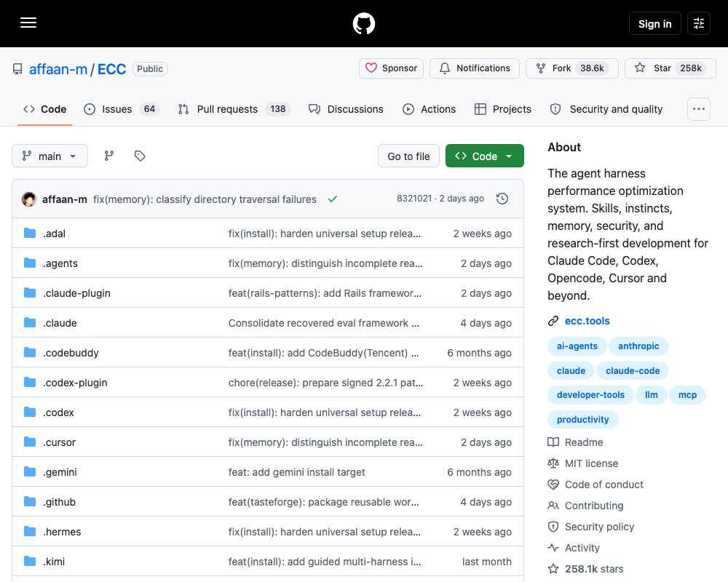This screenshot has width=728, height=582.
Task: Go to the GitHub homepage logo
Action: tap(363, 23)
